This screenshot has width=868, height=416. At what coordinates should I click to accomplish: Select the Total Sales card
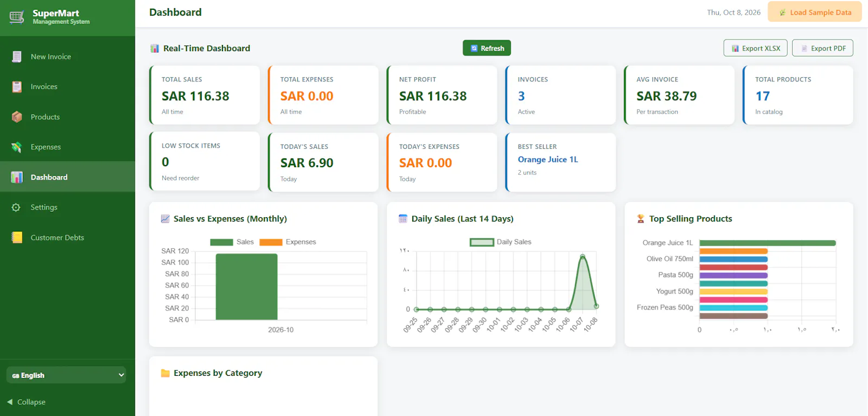tap(205, 95)
